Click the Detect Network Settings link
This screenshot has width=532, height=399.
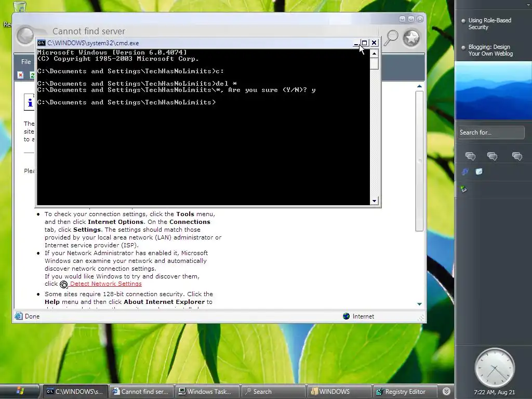pyautogui.click(x=106, y=284)
